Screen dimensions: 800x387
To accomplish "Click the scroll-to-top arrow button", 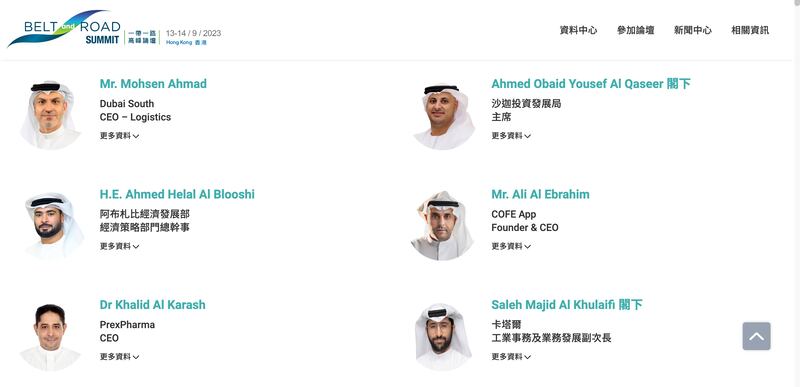I will (756, 336).
